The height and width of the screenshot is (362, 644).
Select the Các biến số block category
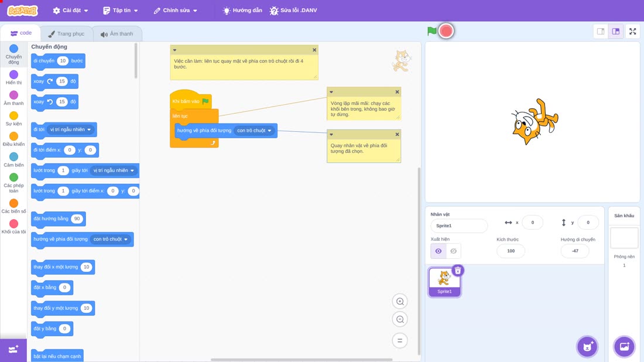click(x=13, y=206)
